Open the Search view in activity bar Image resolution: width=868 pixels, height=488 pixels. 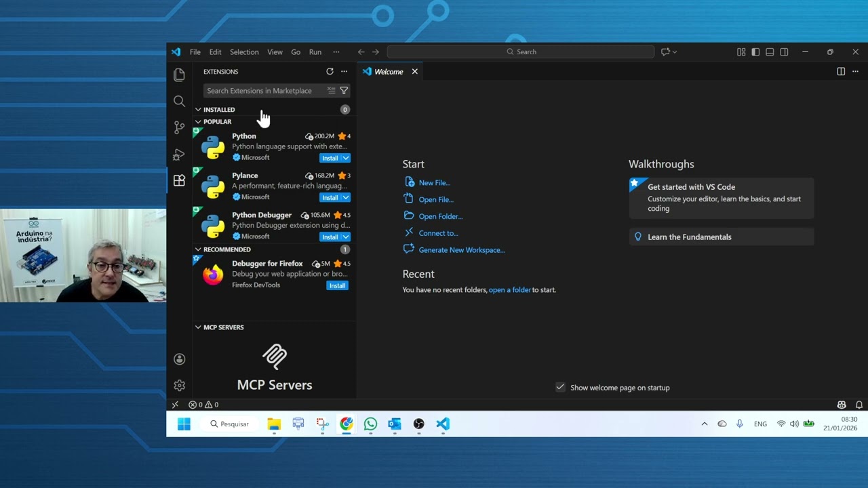(x=179, y=101)
